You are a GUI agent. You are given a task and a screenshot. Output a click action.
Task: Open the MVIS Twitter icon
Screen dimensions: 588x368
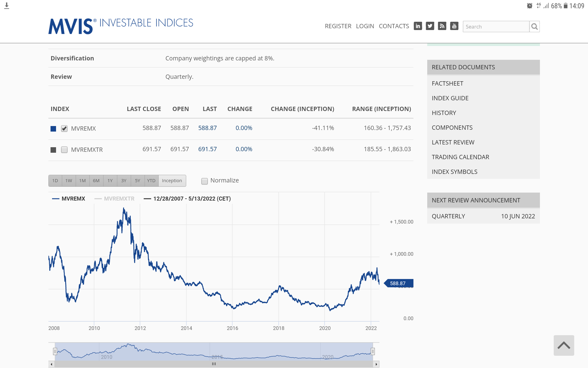pyautogui.click(x=430, y=26)
